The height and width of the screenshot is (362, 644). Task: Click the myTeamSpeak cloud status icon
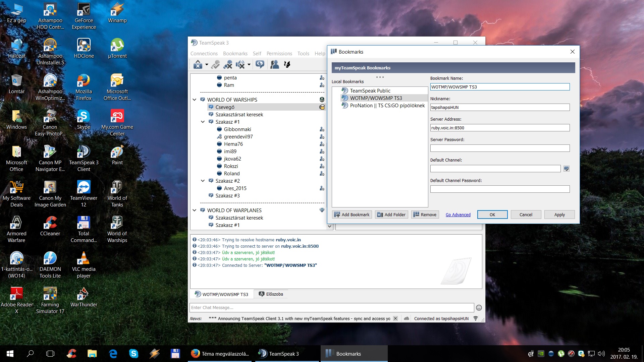407,318
